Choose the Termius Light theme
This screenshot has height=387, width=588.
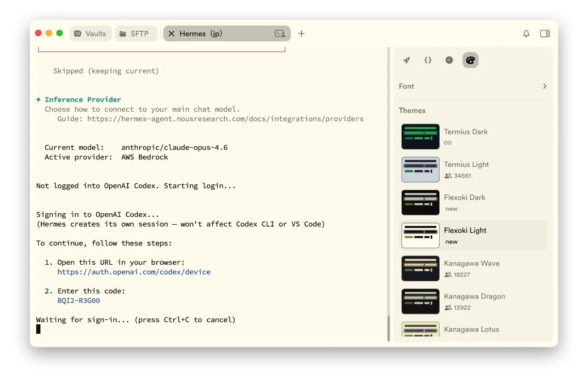click(x=473, y=170)
